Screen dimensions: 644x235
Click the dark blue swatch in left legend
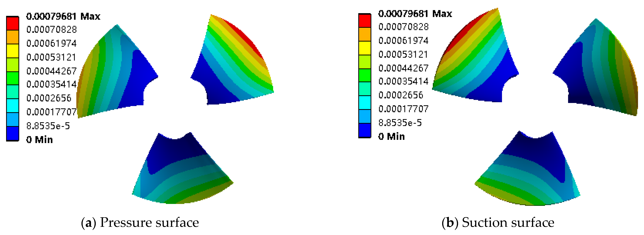point(12,134)
